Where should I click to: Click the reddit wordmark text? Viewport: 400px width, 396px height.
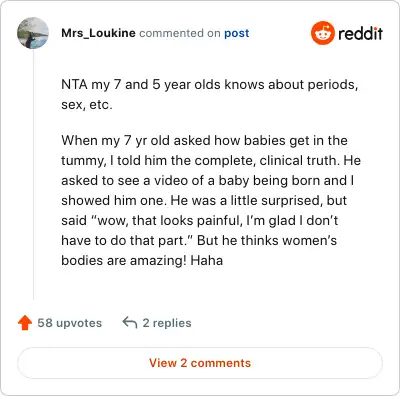click(360, 34)
